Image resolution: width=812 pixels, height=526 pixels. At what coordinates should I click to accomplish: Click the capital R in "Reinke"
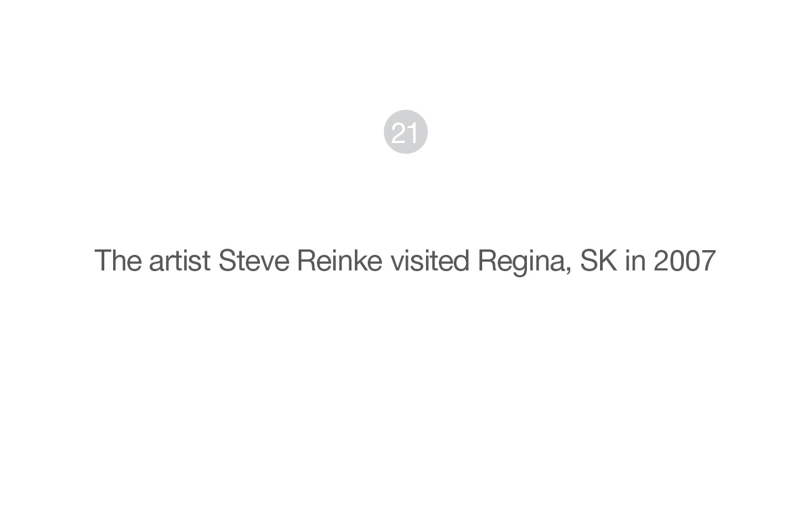[x=305, y=260]
